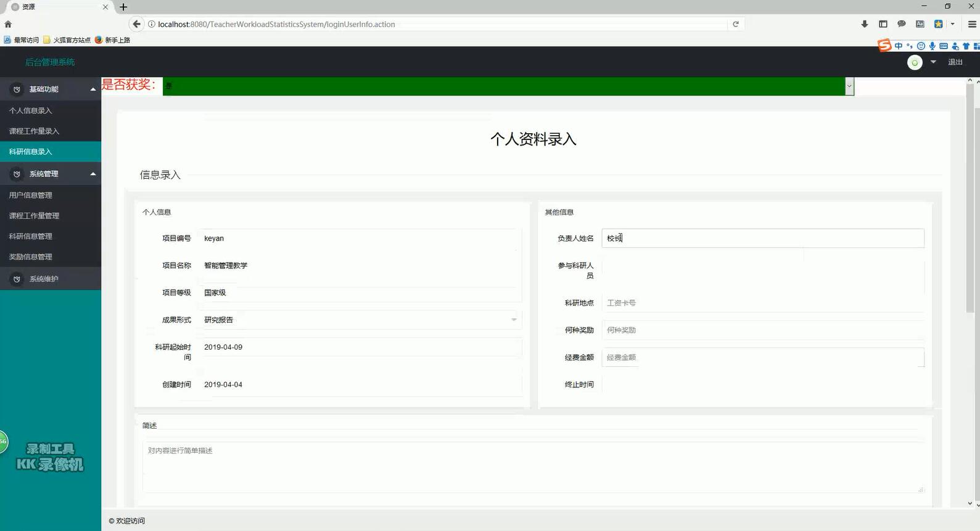Screen dimensions: 980x531
Task: Click the 项目编号 input field
Action: (360, 239)
